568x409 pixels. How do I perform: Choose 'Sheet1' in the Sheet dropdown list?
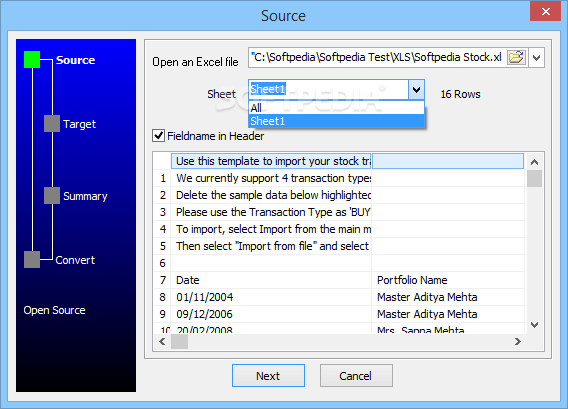(337, 121)
